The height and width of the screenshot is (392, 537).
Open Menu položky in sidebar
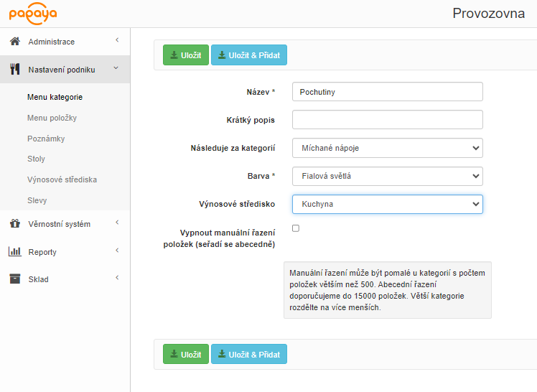(52, 118)
